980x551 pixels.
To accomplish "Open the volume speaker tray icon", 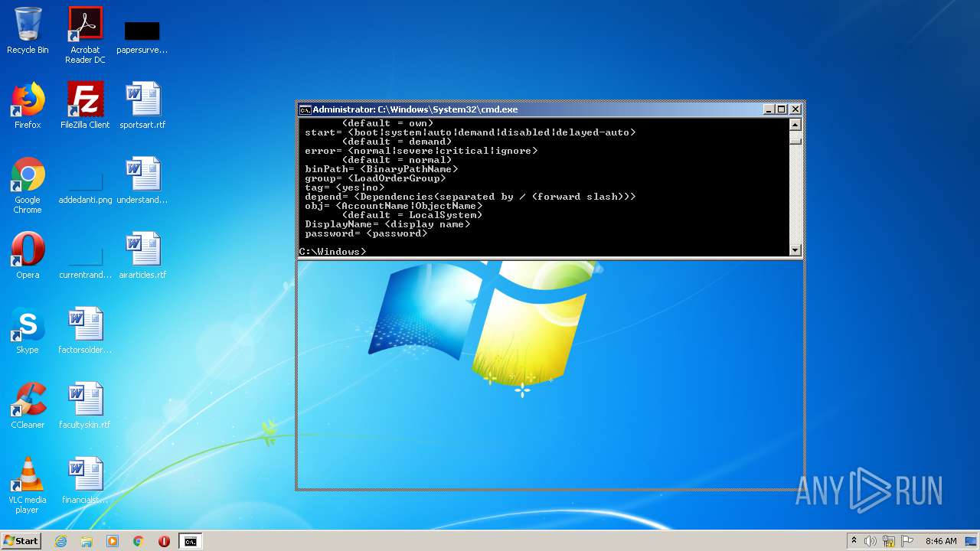I will click(x=871, y=541).
